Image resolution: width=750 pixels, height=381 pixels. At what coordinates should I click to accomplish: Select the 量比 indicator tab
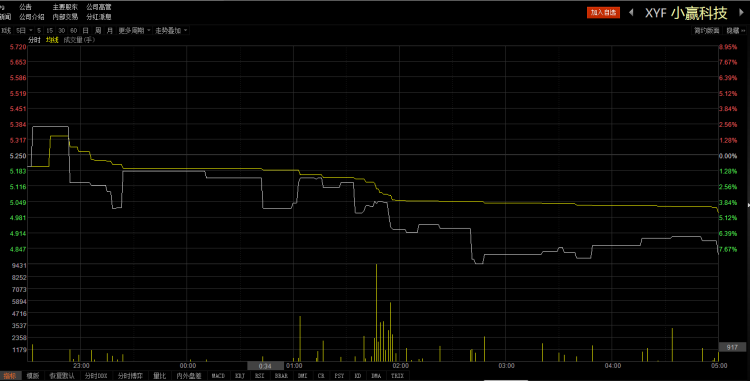click(159, 376)
